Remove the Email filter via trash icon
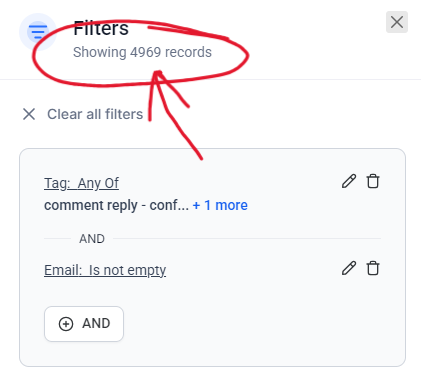This screenshot has width=421, height=382. (x=373, y=268)
